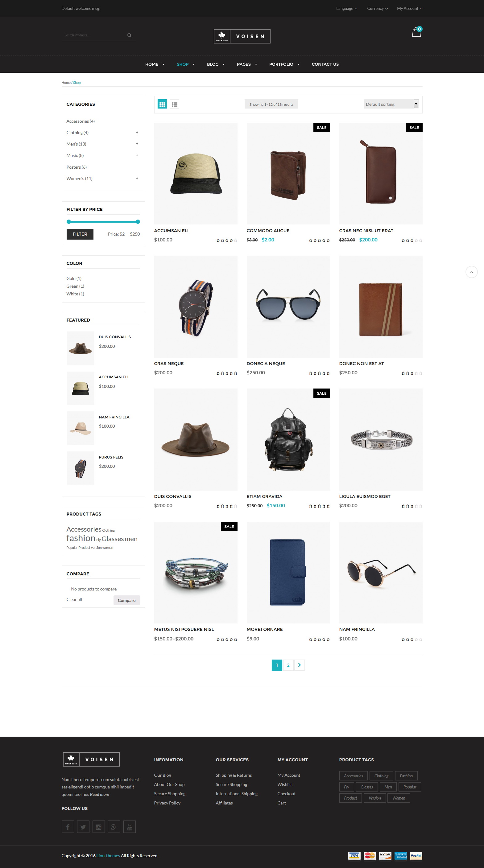This screenshot has height=868, width=484.
Task: Click the search magnifier icon
Action: pos(130,35)
